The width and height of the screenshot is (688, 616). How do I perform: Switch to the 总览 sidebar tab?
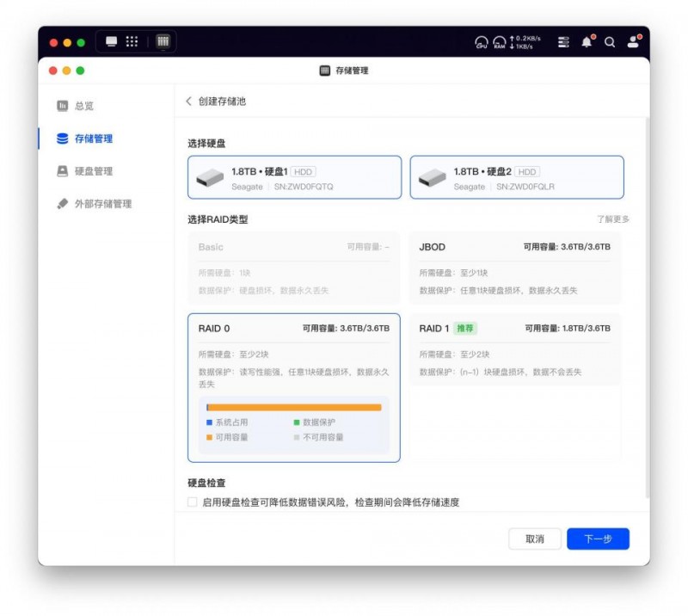[84, 106]
